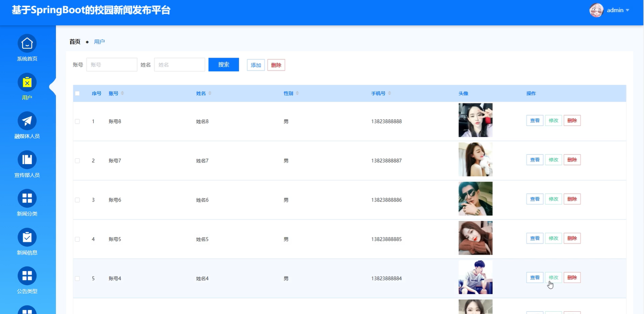Screen dimensions: 644x314
Task: Sort by 姓名 column arrows
Action: pos(210,94)
